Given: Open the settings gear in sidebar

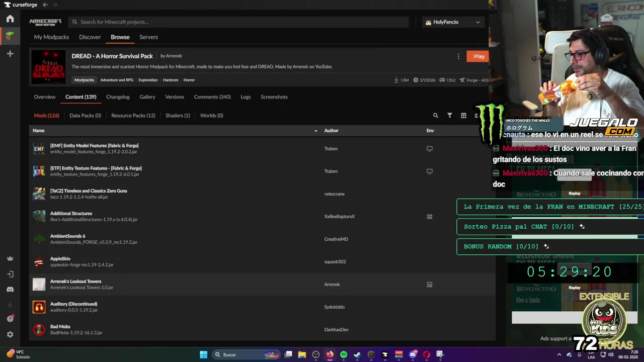Looking at the screenshot, I should (x=10, y=334).
